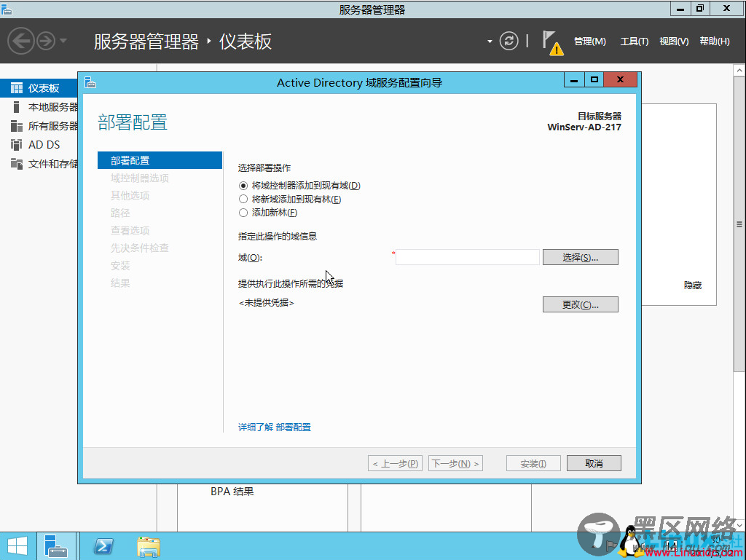Click the 下一步(N) > button
This screenshot has height=560, width=746.
tap(455, 463)
